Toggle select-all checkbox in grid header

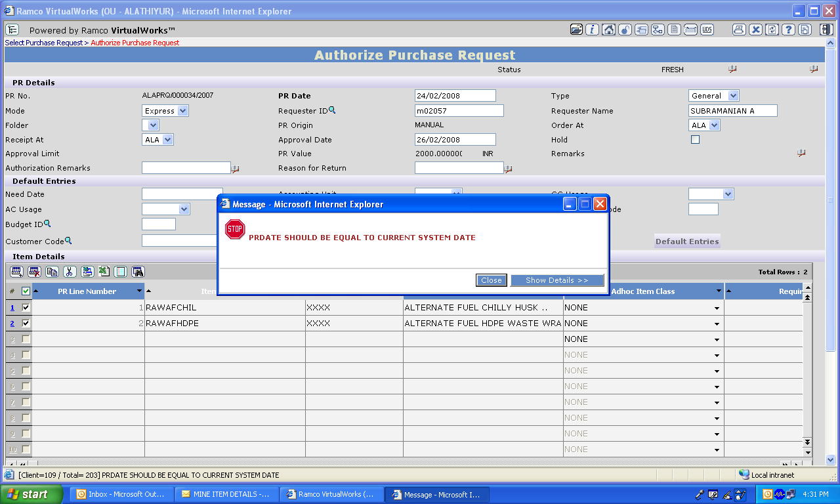[x=26, y=291]
